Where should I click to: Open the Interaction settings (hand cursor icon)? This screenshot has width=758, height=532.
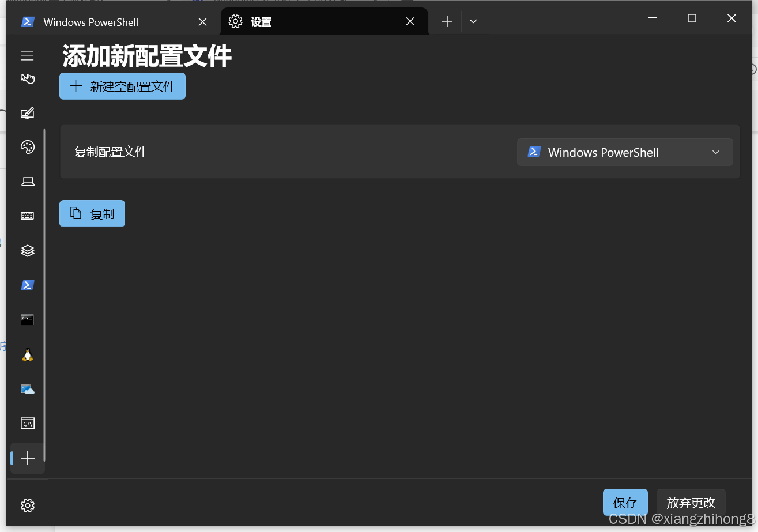point(27,78)
